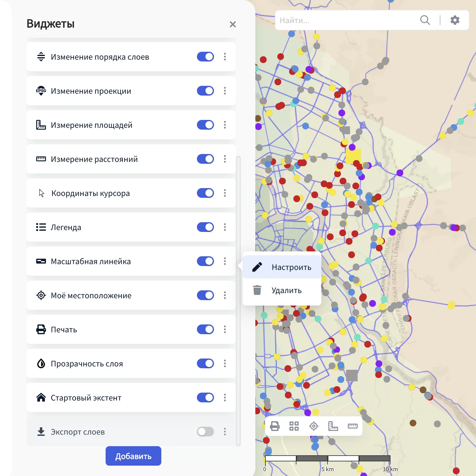Click the Найти search input field
Image resolution: width=476 pixels, height=476 pixels.
pos(347,20)
